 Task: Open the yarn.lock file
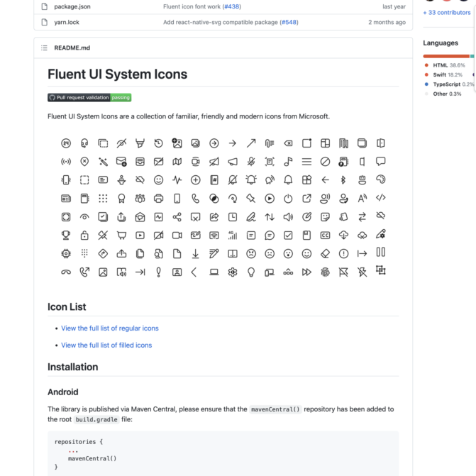click(x=67, y=22)
